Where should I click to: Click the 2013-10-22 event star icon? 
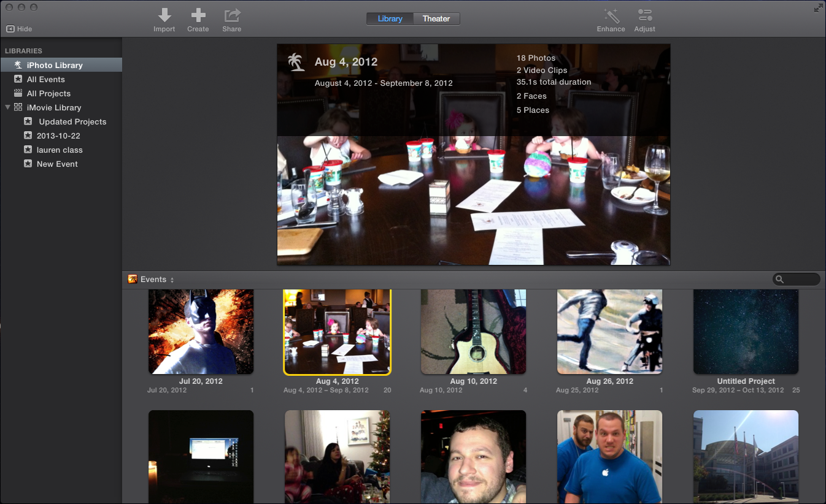pos(28,136)
